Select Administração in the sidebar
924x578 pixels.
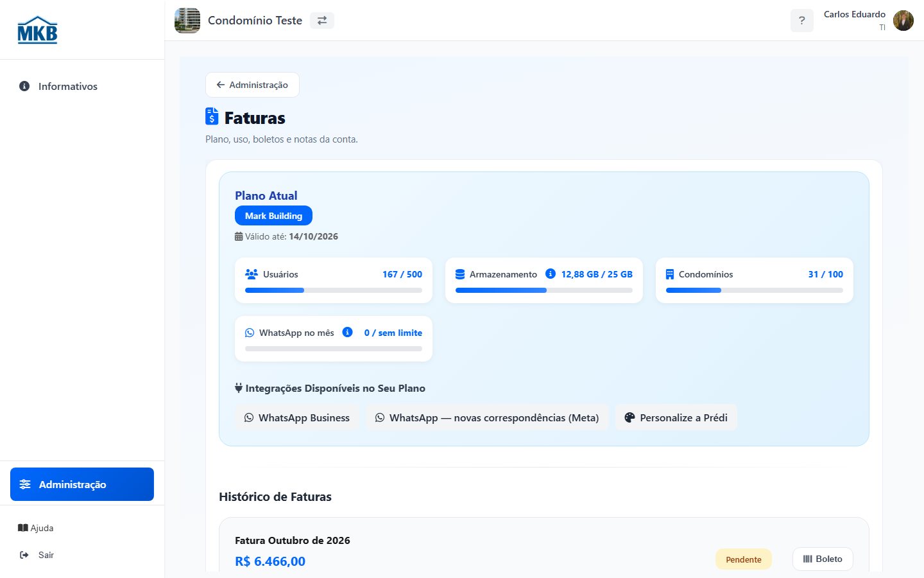[x=82, y=484]
